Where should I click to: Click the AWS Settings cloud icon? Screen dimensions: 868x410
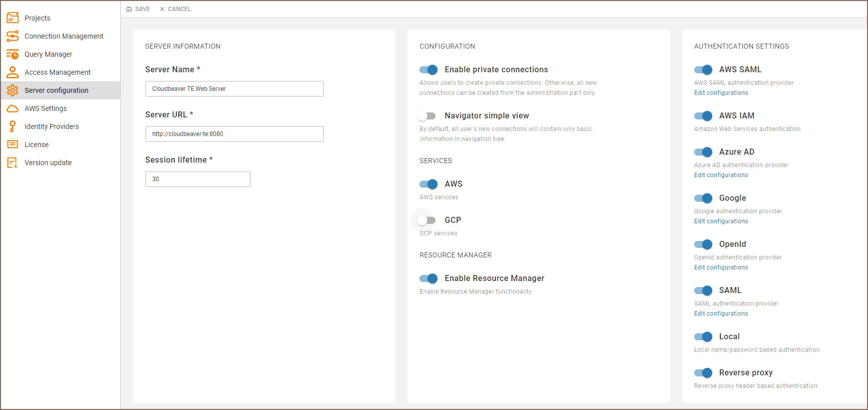click(x=13, y=108)
